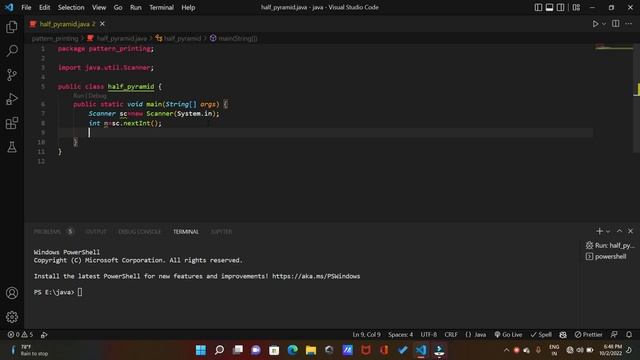Close the half_pyramid.java tab

(102, 24)
